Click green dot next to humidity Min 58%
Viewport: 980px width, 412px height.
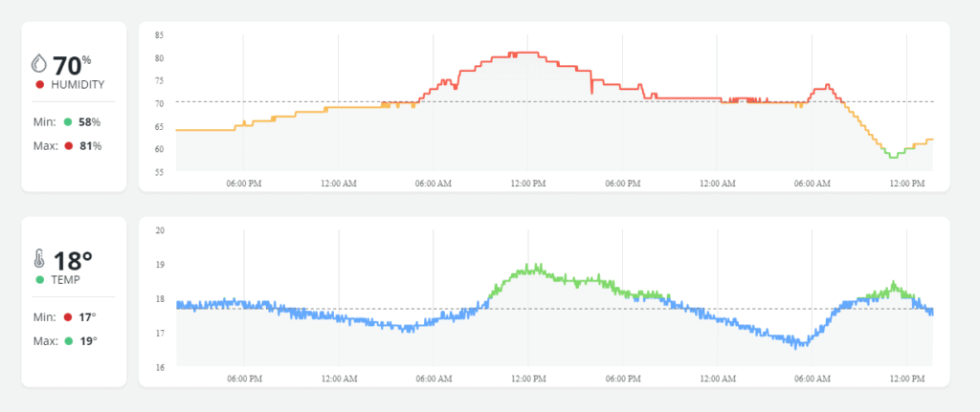click(x=68, y=122)
